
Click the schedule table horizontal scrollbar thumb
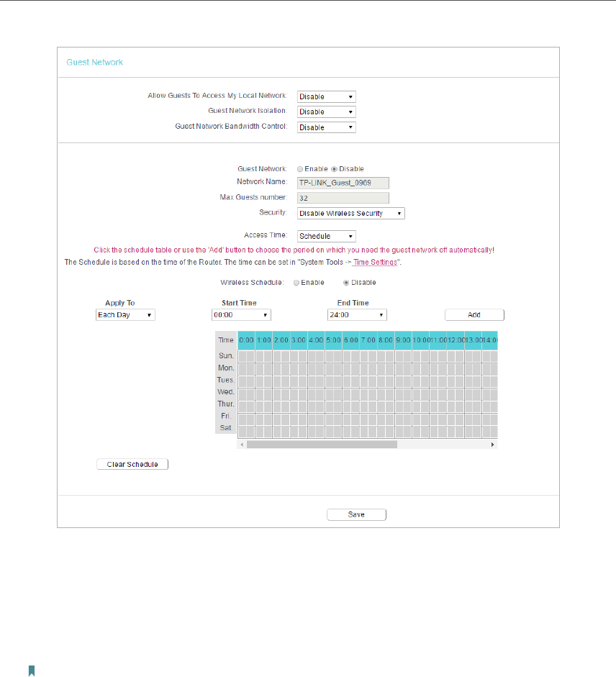[x=322, y=445]
